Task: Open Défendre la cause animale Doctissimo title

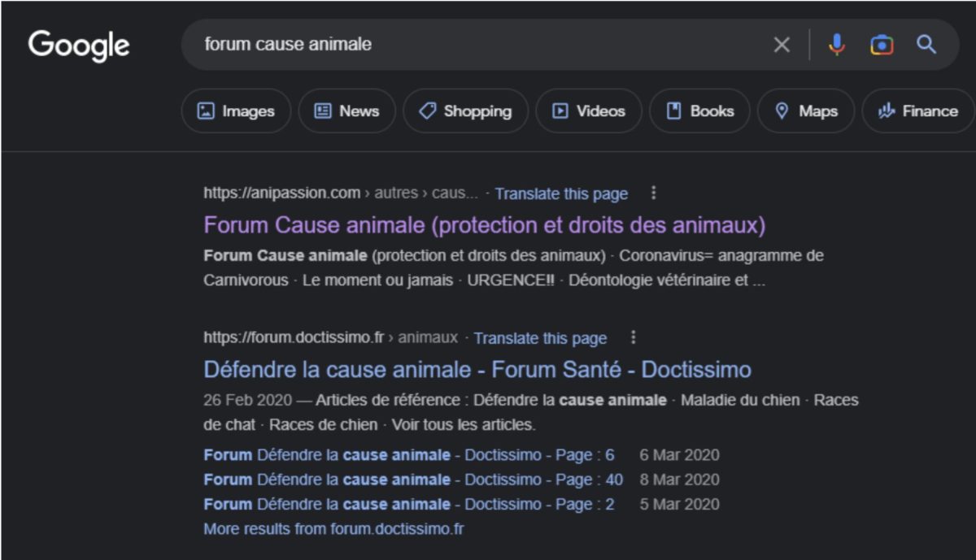Action: (477, 370)
